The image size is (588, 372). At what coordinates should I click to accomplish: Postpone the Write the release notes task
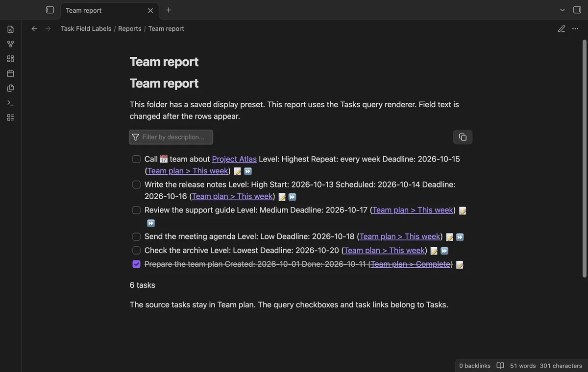(x=293, y=197)
